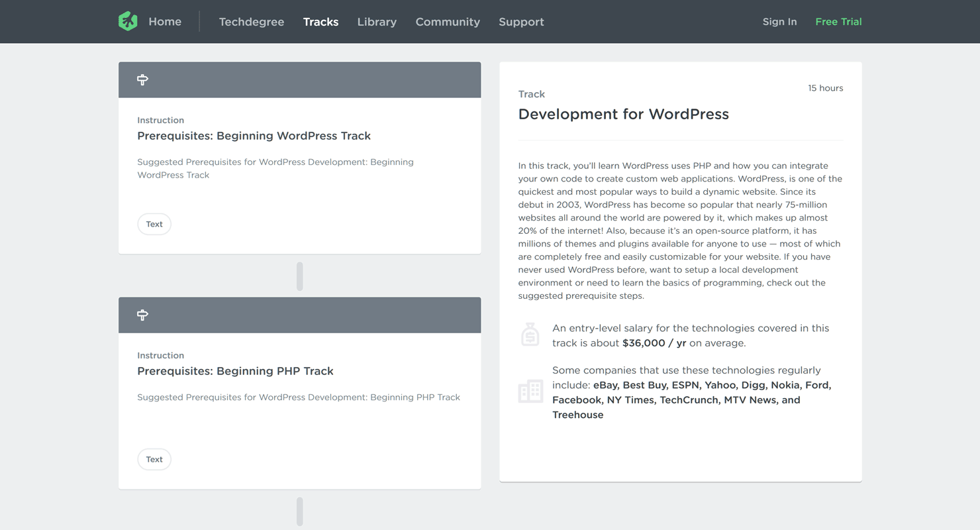This screenshot has height=530, width=980.
Task: Open the Library navigation item
Action: pyautogui.click(x=377, y=22)
